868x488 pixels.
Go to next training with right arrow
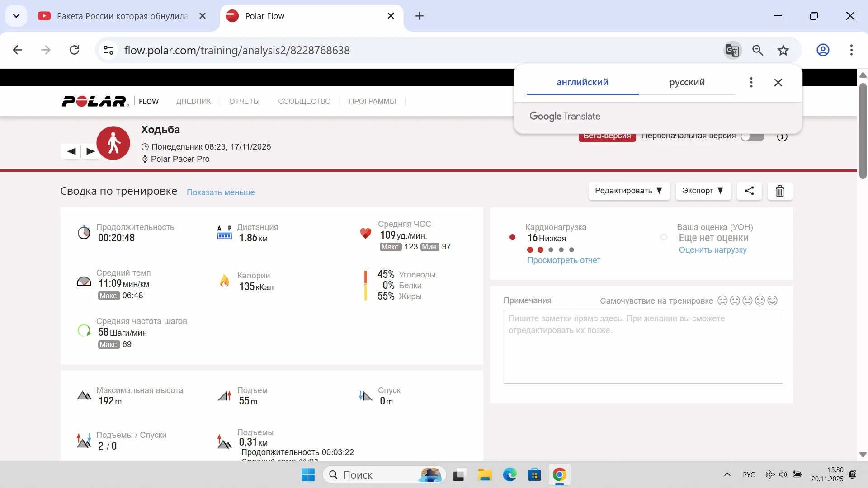(90, 151)
